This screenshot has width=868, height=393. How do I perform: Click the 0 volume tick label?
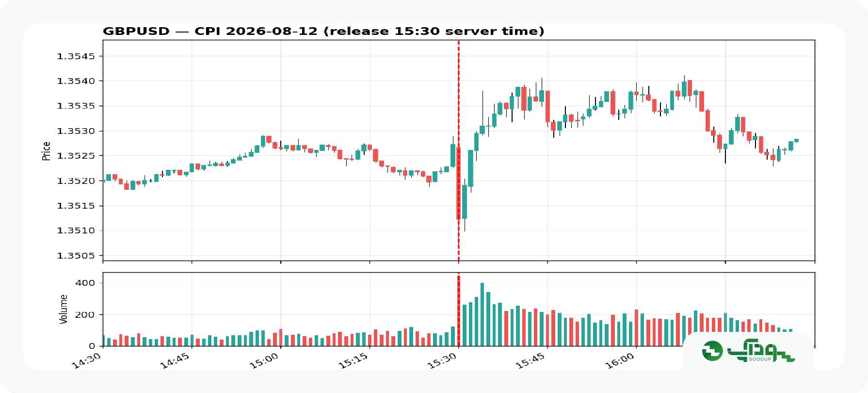coord(92,346)
